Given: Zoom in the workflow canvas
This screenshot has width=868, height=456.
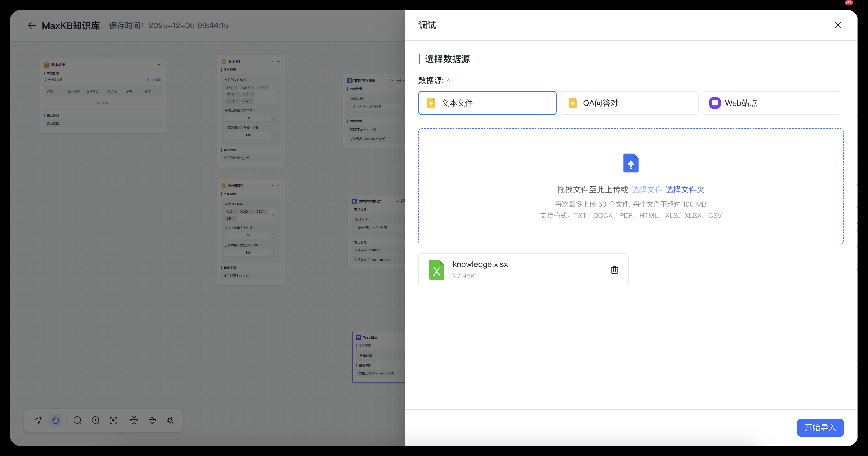Looking at the screenshot, I should point(95,420).
